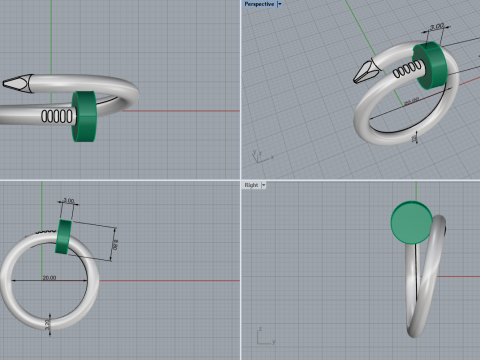Select the green cylinder in the bottom-left viewport

click(x=63, y=237)
